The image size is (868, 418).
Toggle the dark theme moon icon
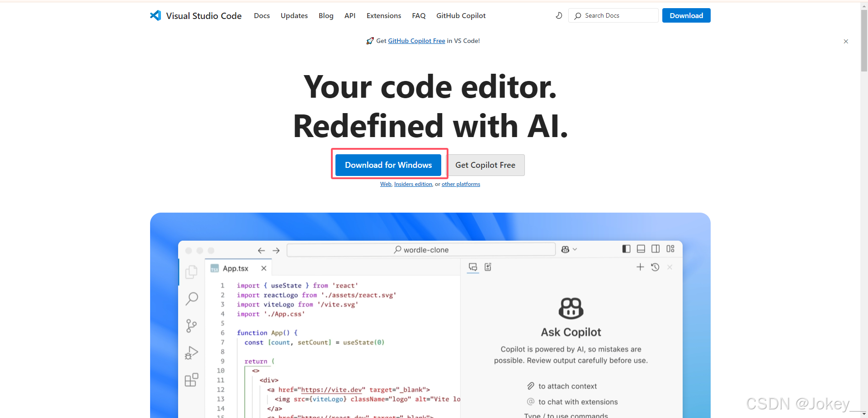click(x=559, y=15)
